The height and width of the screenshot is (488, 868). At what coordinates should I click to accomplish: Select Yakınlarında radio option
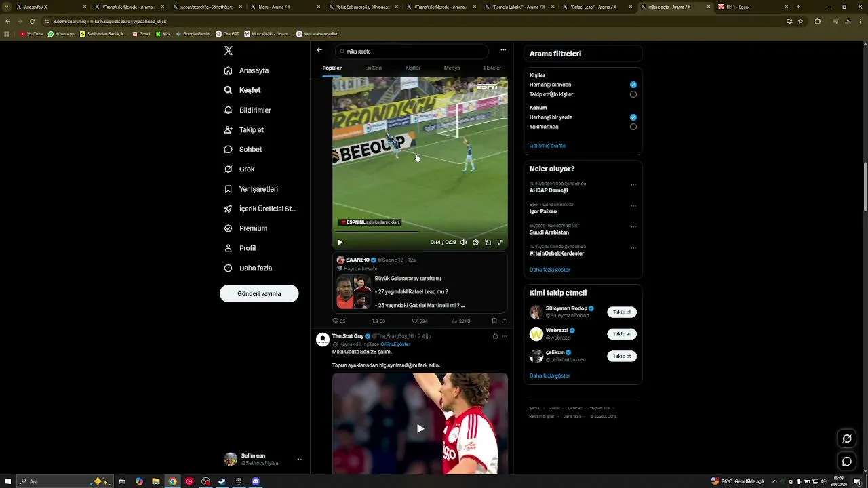[633, 127]
